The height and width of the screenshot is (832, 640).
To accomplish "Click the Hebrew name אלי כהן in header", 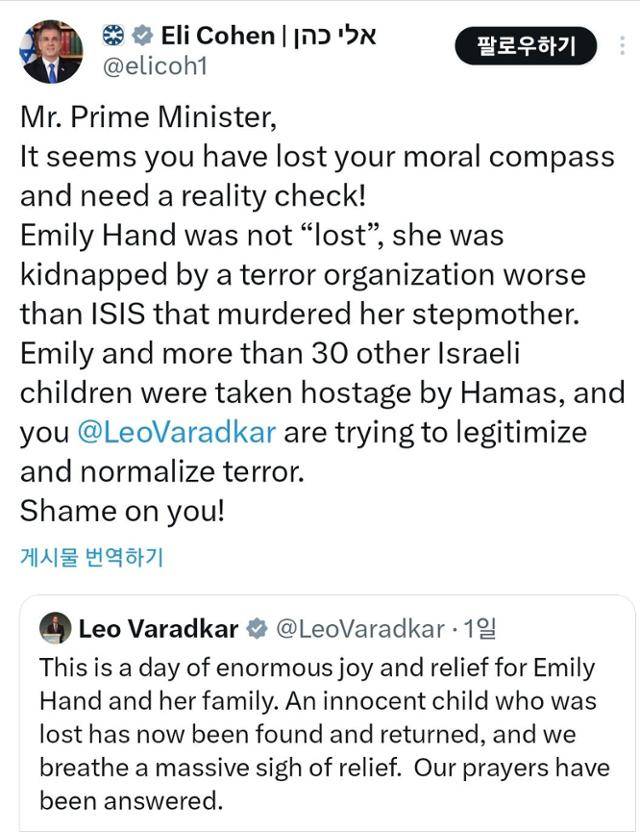I will click(x=334, y=36).
